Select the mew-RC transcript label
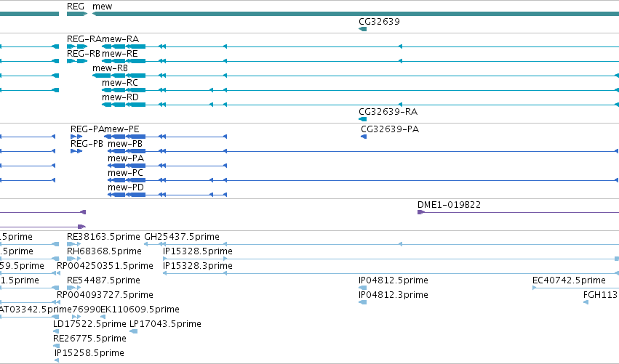 coord(120,83)
